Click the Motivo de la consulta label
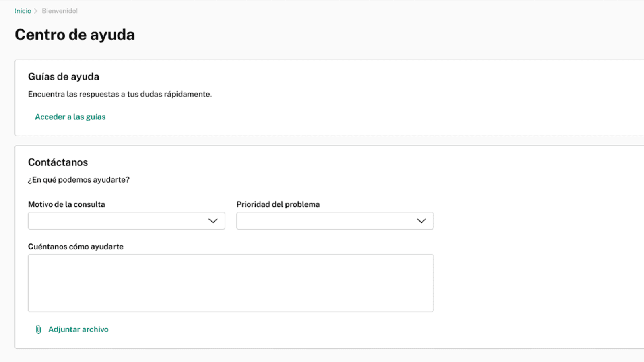Viewport: 644px width, 362px height. pyautogui.click(x=66, y=204)
